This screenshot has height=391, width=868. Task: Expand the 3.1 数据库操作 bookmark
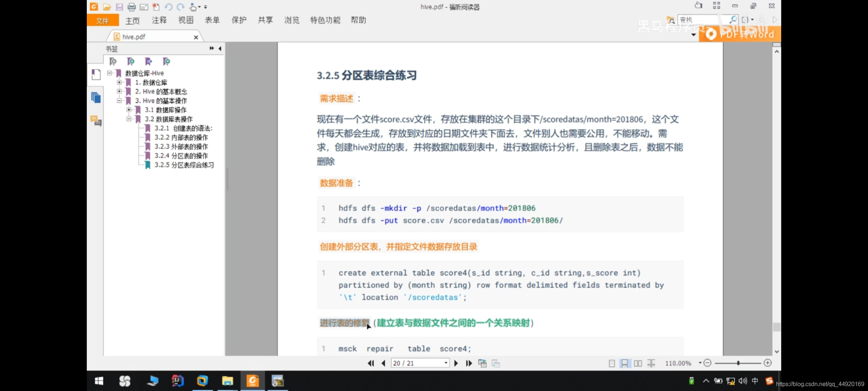coord(129,110)
